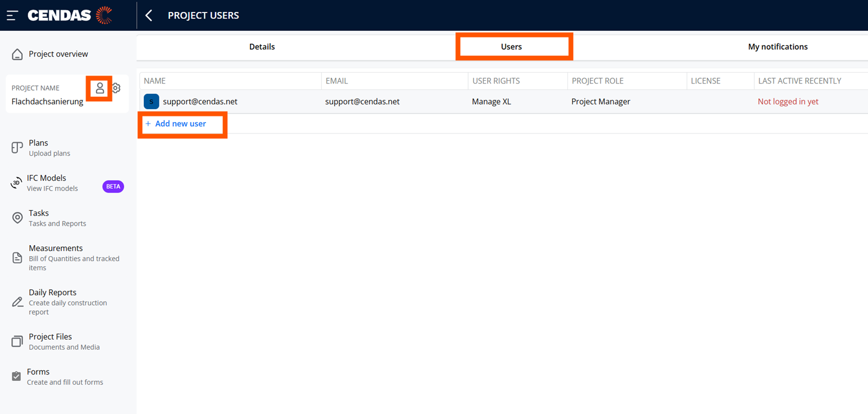Screen dimensions: 868x414
Task: Click the Upload plans subtitle
Action: pyautogui.click(x=49, y=154)
